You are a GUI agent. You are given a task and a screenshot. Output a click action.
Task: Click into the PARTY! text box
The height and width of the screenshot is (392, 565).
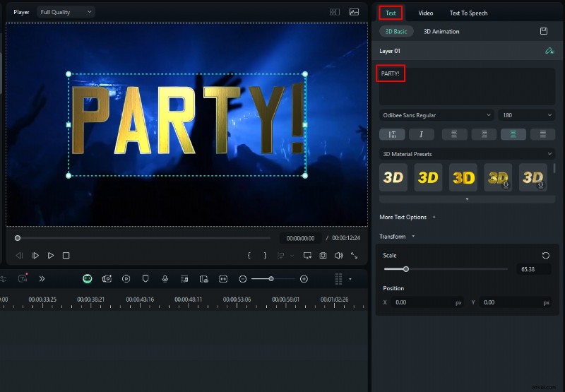[467, 86]
